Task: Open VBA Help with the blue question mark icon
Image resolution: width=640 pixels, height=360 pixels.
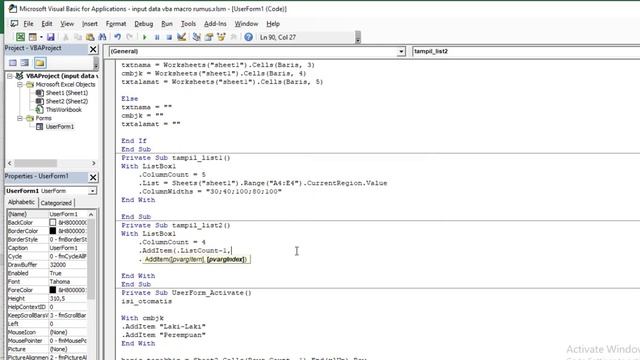Action: pos(248,37)
